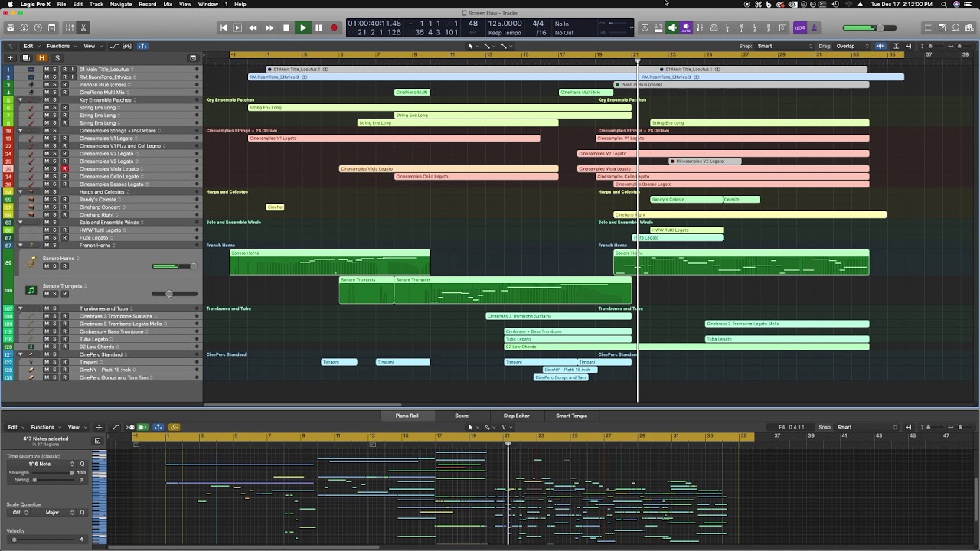
Task: Toggle Flex button in Tracks area
Action: click(126, 46)
